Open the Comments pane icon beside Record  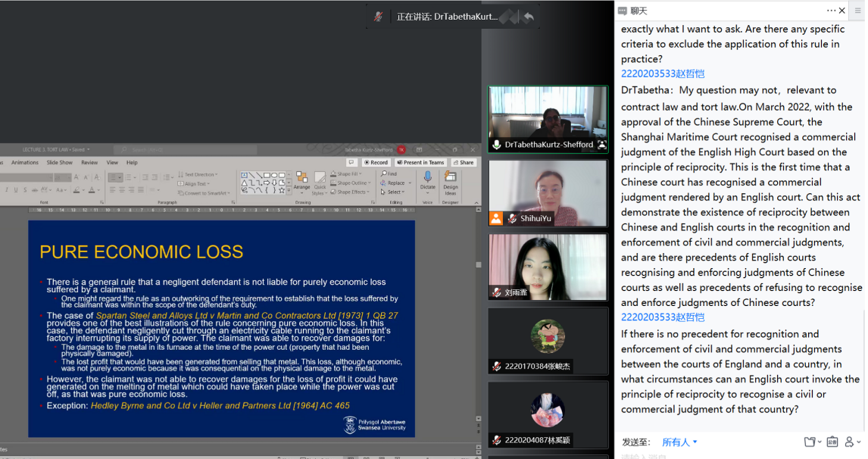click(x=351, y=162)
